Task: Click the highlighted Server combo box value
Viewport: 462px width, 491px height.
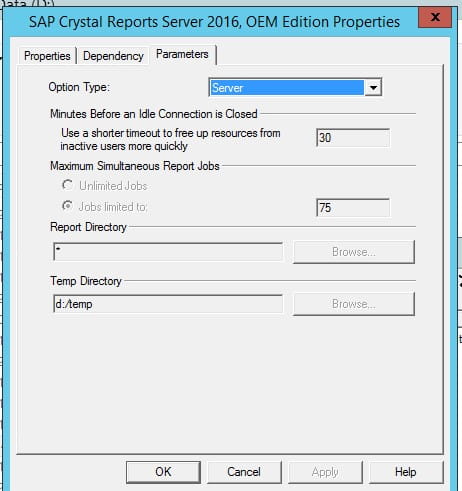Action: 287,88
